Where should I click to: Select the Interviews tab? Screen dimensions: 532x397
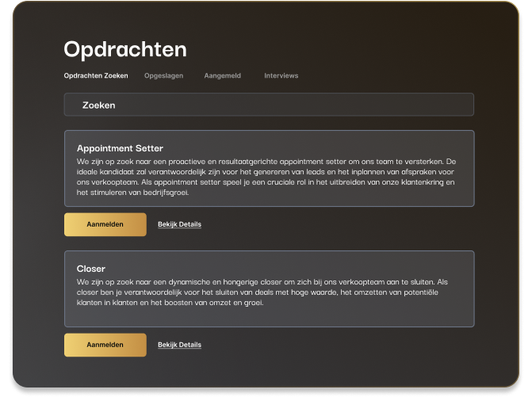(x=281, y=76)
